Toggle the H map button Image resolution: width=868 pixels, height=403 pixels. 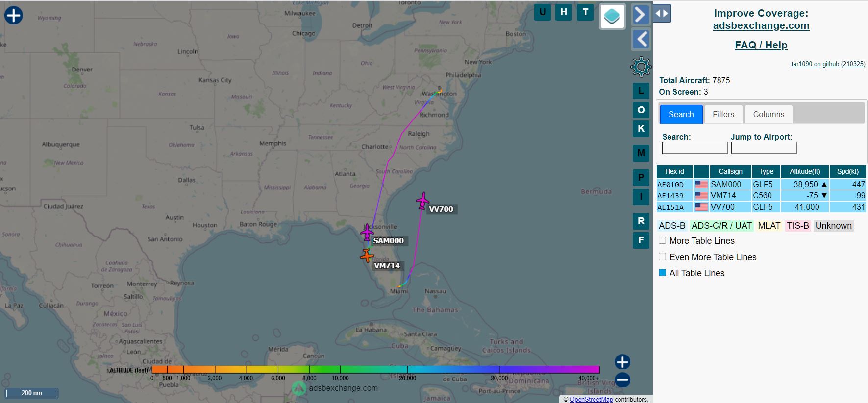[x=564, y=12]
